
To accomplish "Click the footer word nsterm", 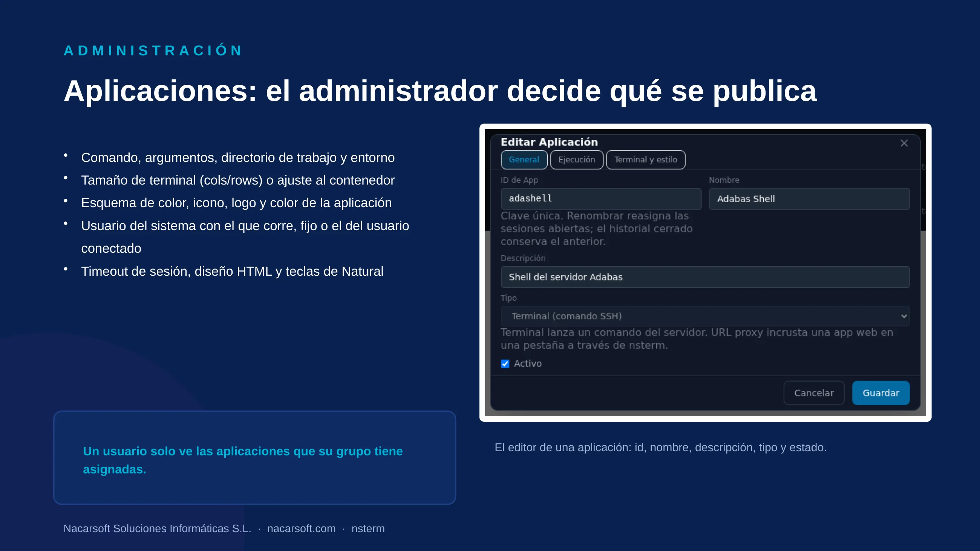I will pos(368,528).
